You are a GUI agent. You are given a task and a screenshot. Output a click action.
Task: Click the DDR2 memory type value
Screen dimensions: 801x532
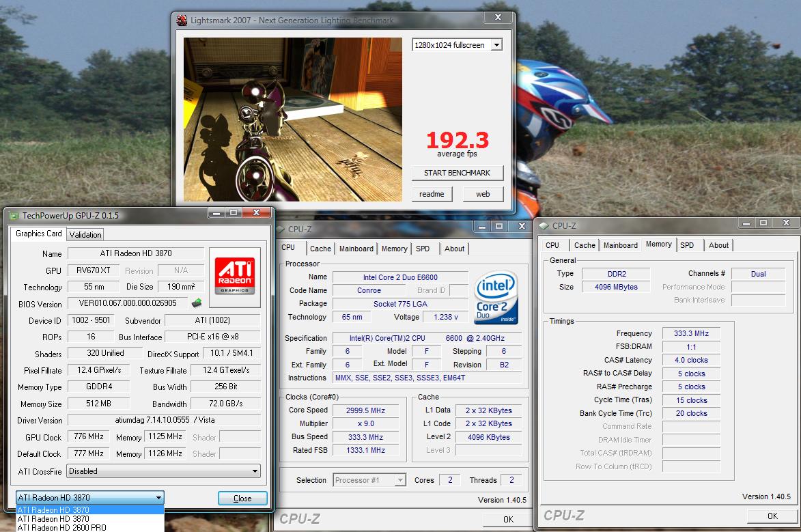tap(617, 274)
